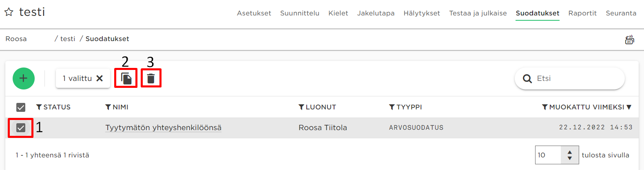
Task: Sort by MUOKATTU VIIMEKSI descending arrow
Action: click(629, 107)
